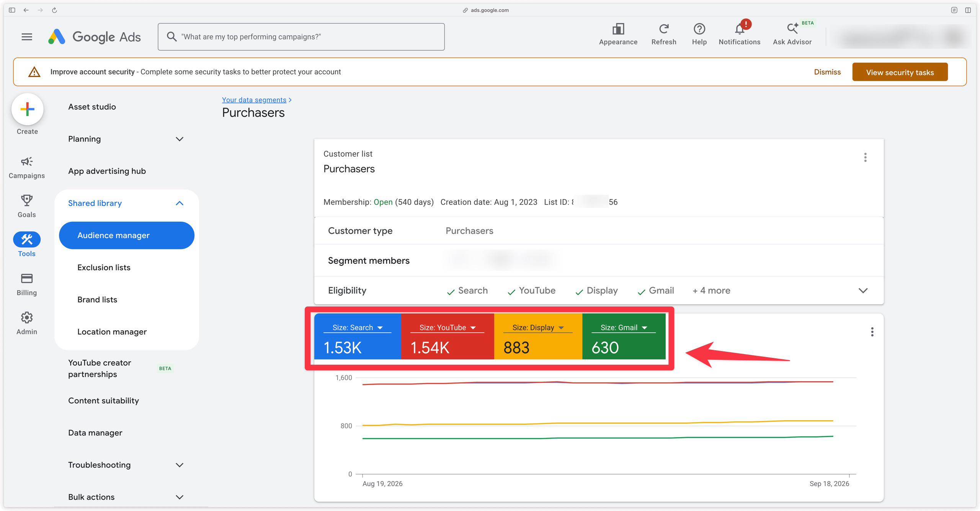The height and width of the screenshot is (511, 980).
Task: Select Audience manager menu item
Action: [127, 235]
